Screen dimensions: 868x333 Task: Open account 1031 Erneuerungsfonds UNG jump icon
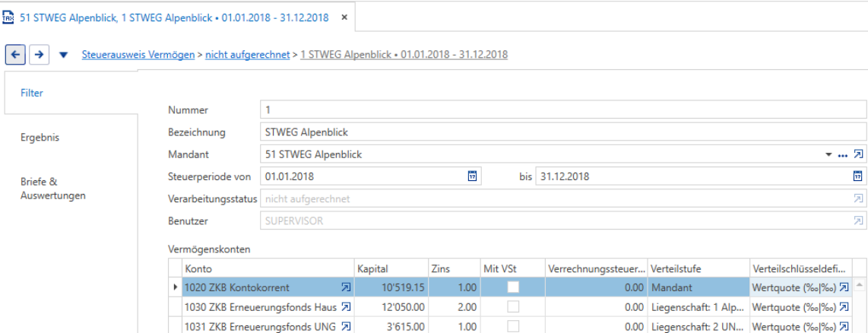pyautogui.click(x=345, y=327)
